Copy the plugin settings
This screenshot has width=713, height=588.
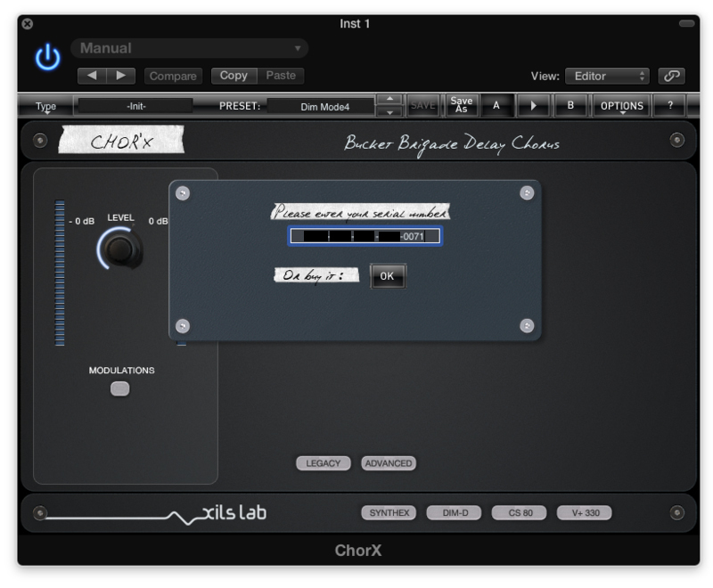(234, 76)
